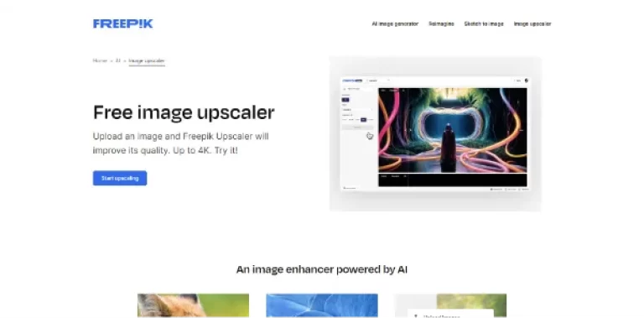Open the blue leaf image thumbnail
The width and height of the screenshot is (644, 323).
click(322, 305)
